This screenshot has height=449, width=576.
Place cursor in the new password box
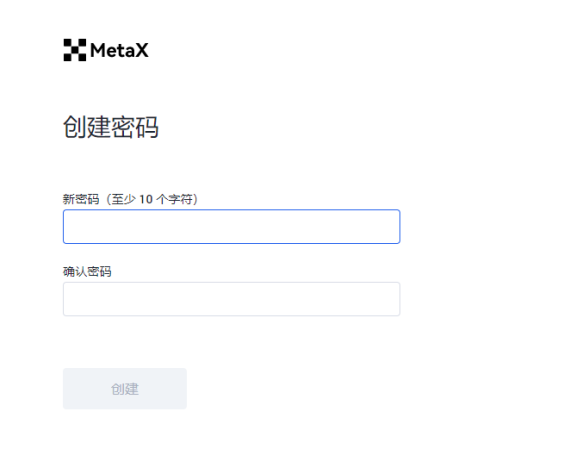coord(231,226)
